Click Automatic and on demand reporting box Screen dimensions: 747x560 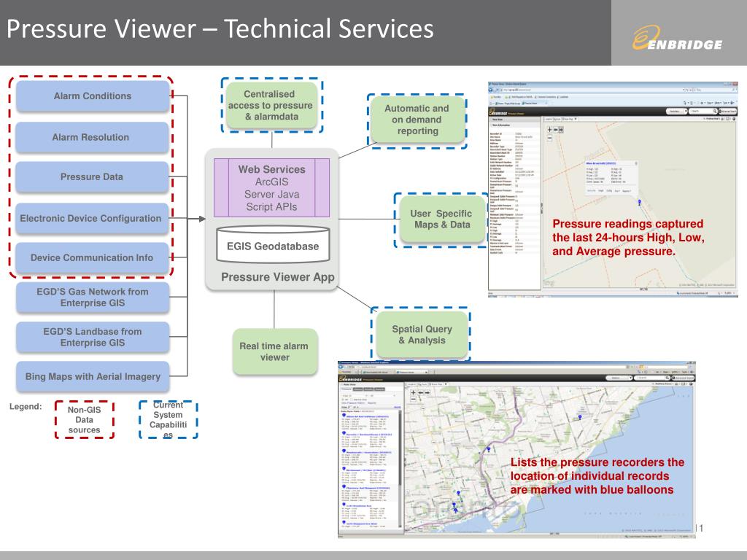(x=417, y=120)
